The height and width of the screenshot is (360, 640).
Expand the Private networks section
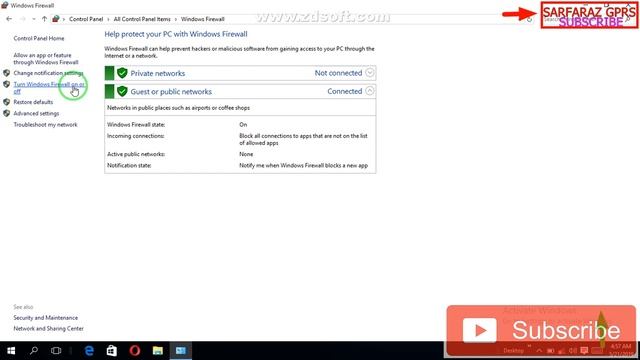[x=369, y=73]
